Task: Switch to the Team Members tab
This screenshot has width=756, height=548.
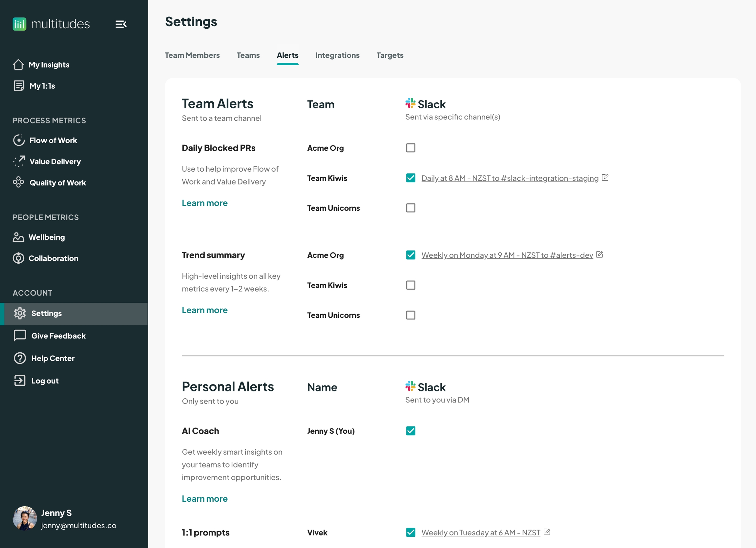Action: point(192,55)
